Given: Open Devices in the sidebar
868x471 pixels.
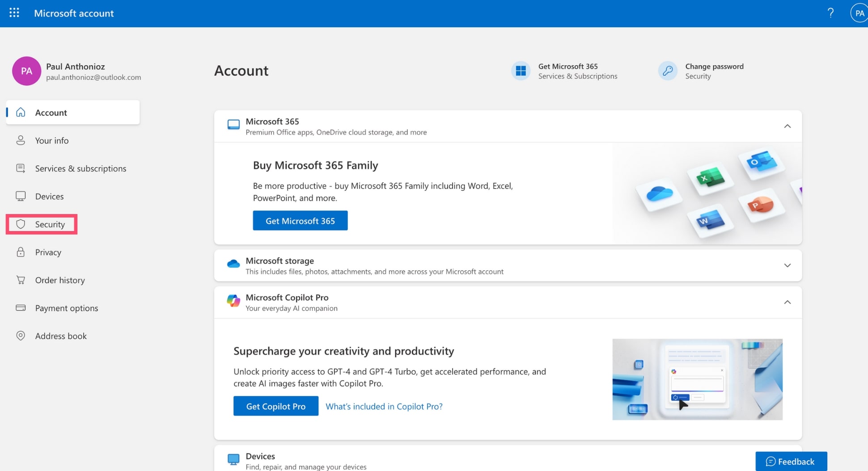Looking at the screenshot, I should [49, 196].
